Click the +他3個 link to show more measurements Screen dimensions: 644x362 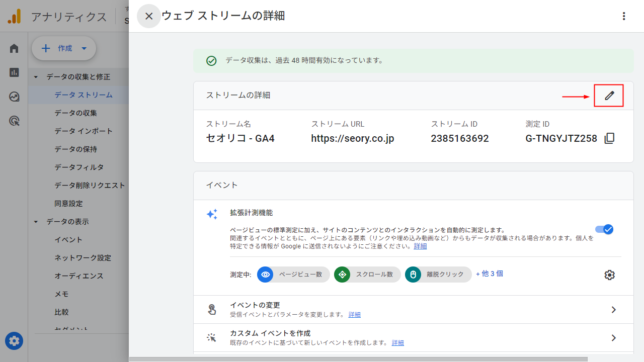click(489, 274)
